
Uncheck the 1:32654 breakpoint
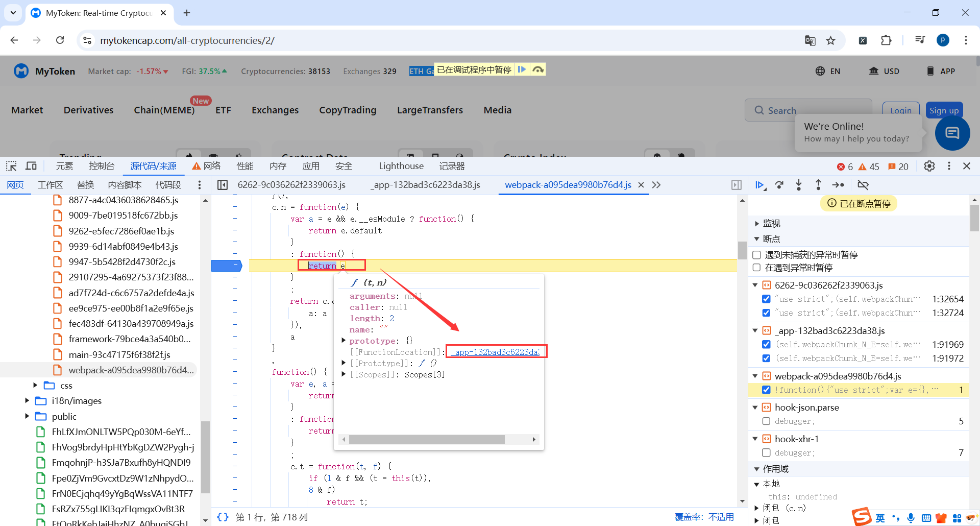(766, 299)
